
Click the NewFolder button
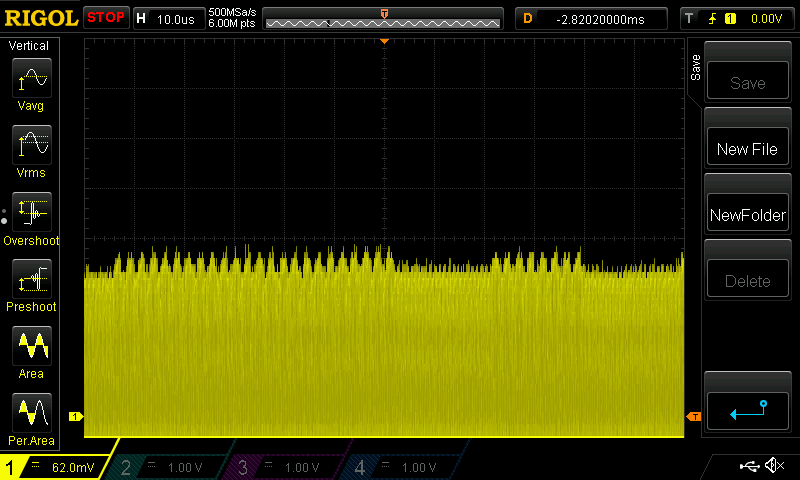(x=747, y=213)
